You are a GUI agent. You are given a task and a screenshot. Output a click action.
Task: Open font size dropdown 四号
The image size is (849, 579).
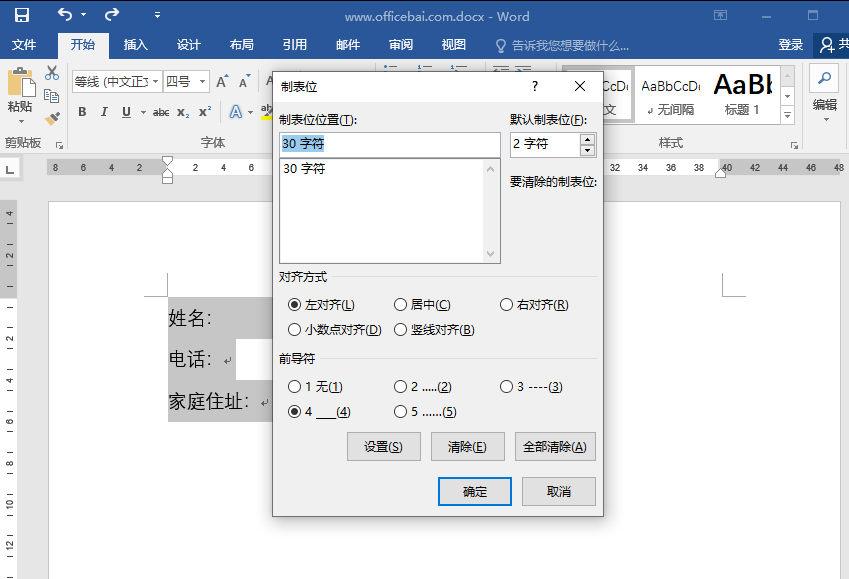(202, 82)
